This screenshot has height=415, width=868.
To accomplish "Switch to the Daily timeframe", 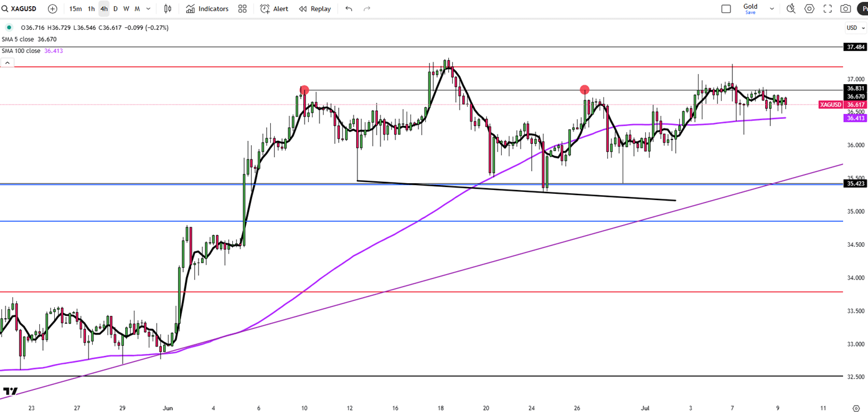I will [x=115, y=9].
